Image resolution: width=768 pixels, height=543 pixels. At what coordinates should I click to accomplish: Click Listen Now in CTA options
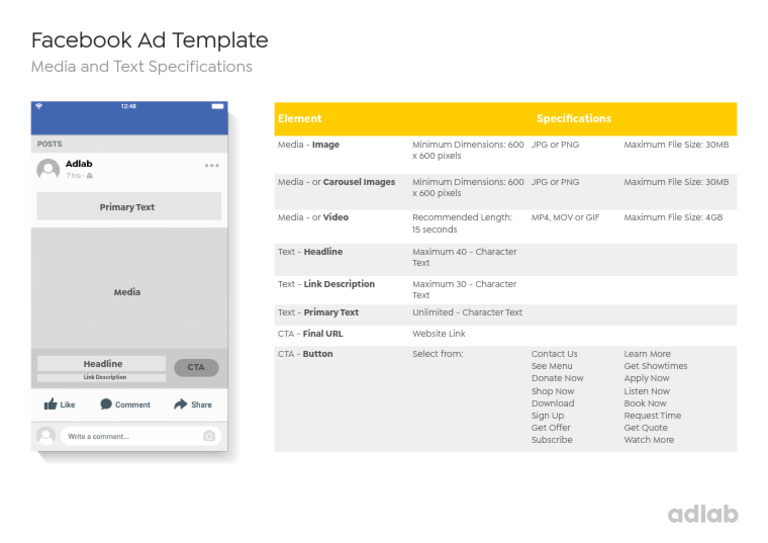tap(647, 391)
